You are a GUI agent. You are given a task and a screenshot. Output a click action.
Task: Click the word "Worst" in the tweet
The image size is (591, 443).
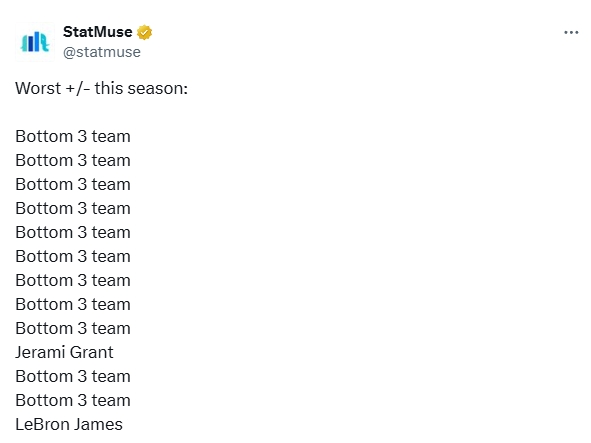[38, 89]
